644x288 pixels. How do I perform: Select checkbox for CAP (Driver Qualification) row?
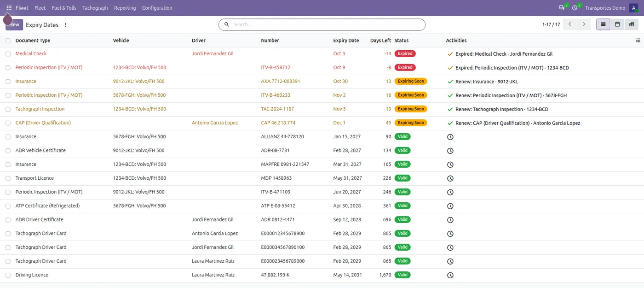tap(8, 123)
